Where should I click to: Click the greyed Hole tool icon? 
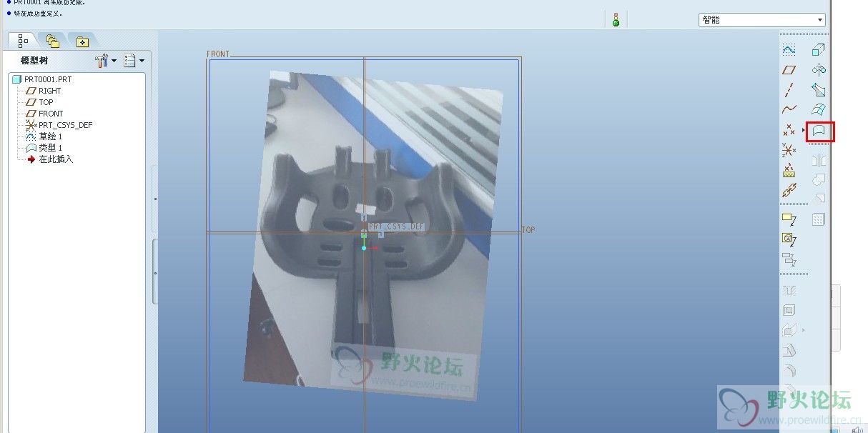[x=789, y=290]
